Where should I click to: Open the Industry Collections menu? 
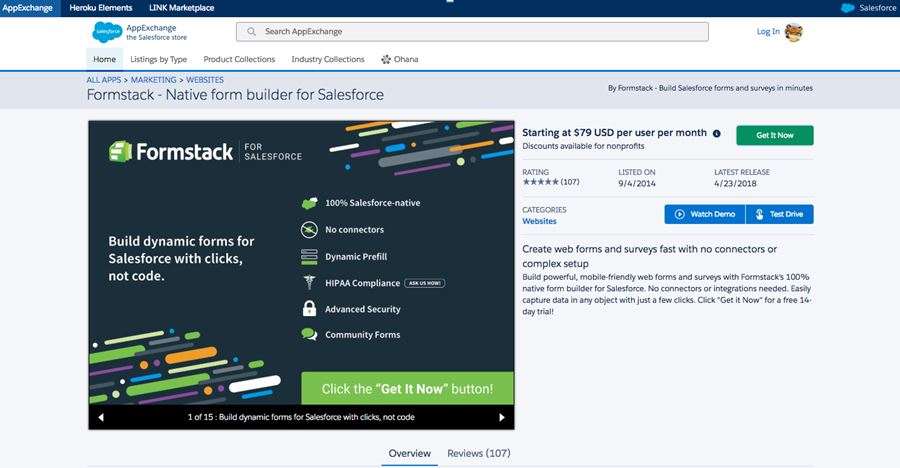(x=328, y=59)
